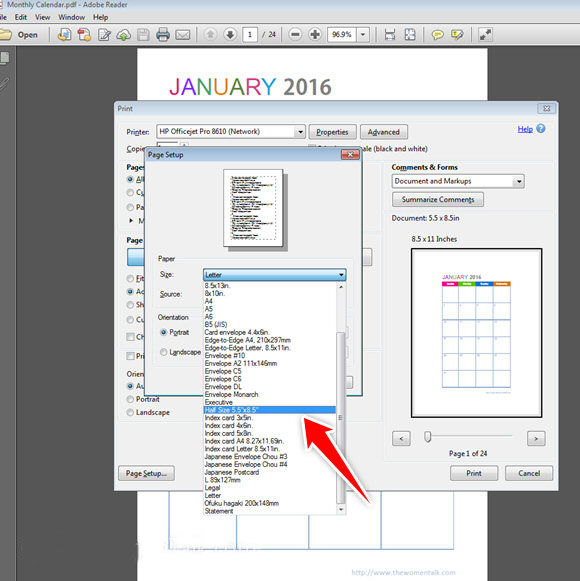This screenshot has width=580, height=581.
Task: Select the Highlight text tool icon
Action: pyautogui.click(x=457, y=35)
